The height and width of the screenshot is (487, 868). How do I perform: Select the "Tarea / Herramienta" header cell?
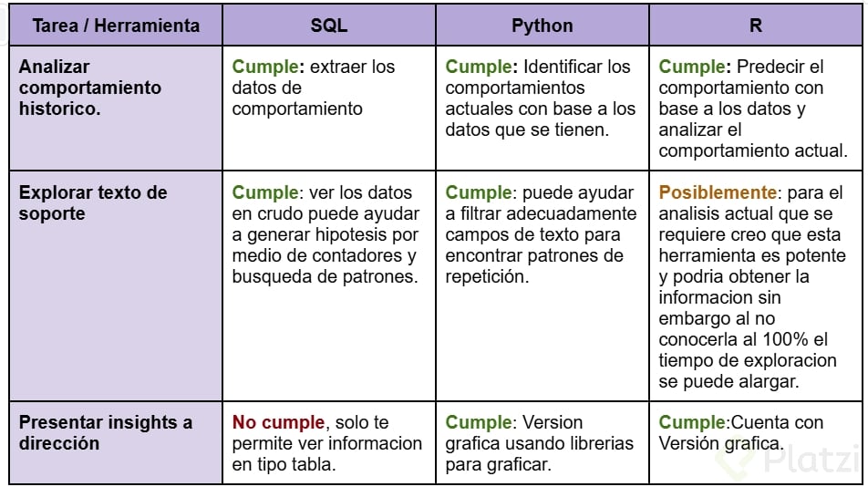(x=116, y=26)
